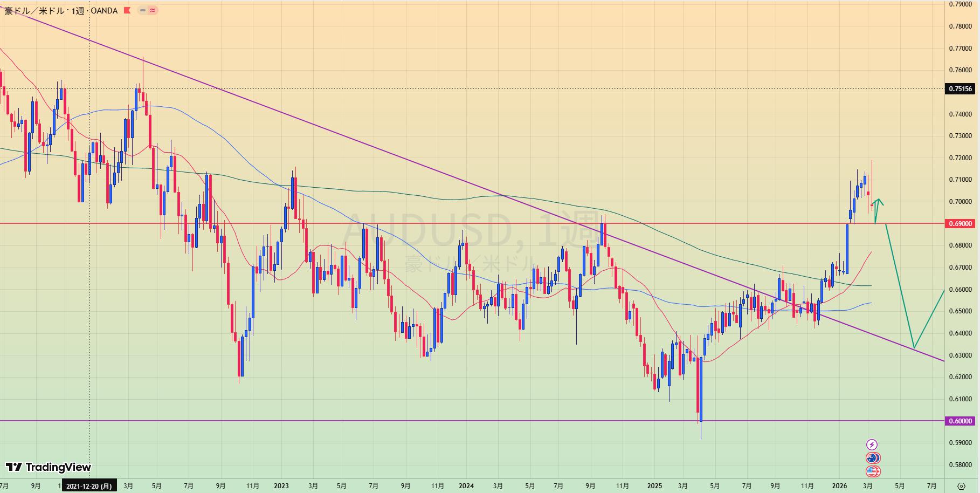Select the 0.60000 purple horizontal line label
The width and height of the screenshot is (980, 493).
click(960, 421)
